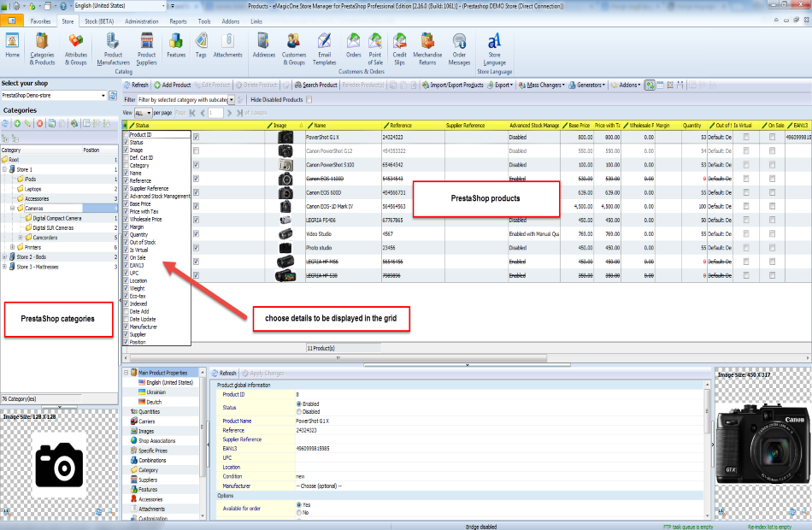Toggle status checkbox for Canon PowerShot G12
812x530 pixels.
[x=197, y=150]
